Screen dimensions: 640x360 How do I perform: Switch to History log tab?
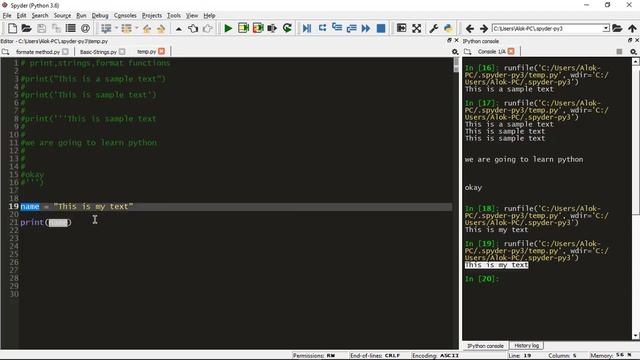click(x=526, y=345)
